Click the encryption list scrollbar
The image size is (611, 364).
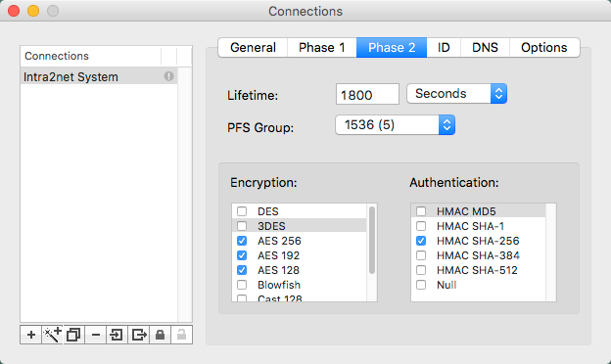point(372,240)
